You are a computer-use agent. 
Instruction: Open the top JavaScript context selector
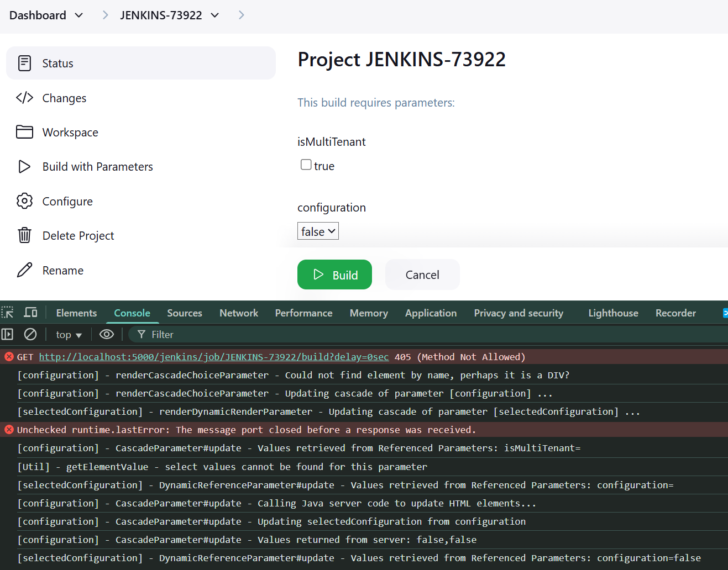(x=69, y=335)
